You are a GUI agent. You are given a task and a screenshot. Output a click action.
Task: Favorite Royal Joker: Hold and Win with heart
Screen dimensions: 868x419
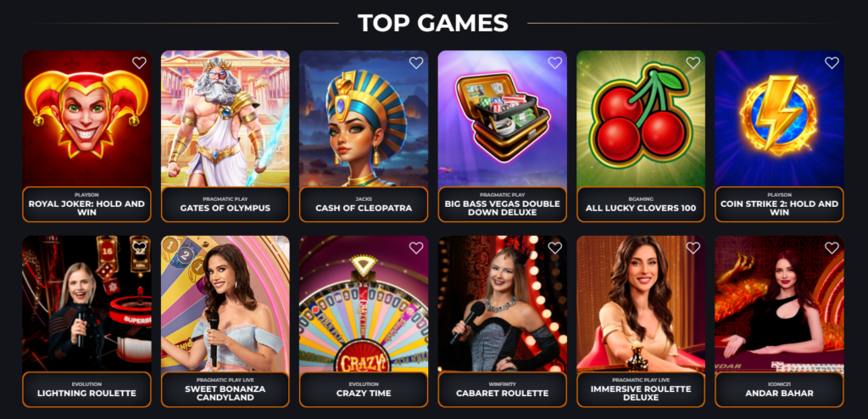pos(140,63)
